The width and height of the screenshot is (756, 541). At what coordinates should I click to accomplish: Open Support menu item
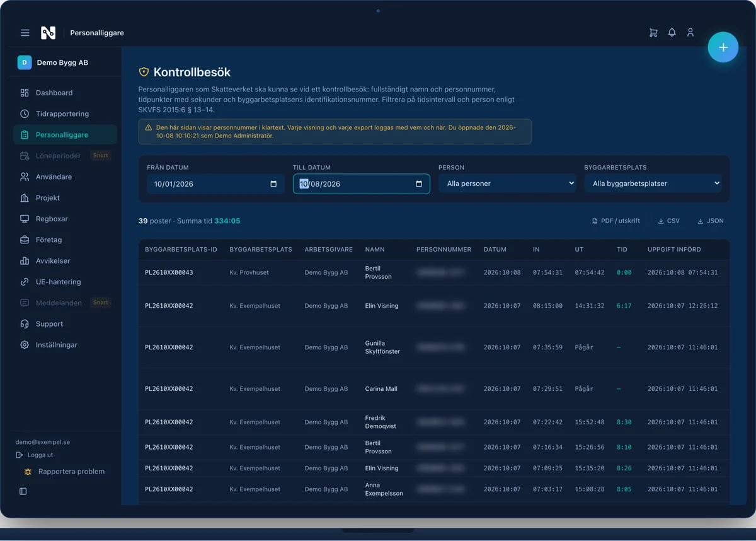65,324
